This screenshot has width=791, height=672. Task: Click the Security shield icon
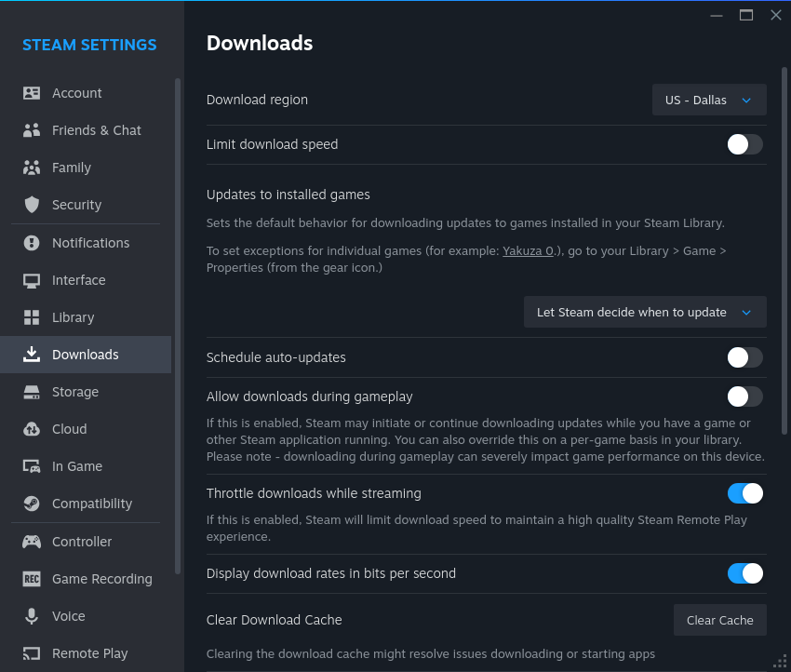[32, 205]
